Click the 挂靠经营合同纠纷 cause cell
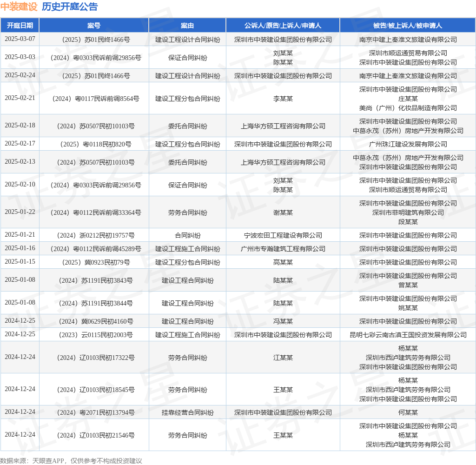Viewport: 476px width, 465px height. [x=187, y=412]
